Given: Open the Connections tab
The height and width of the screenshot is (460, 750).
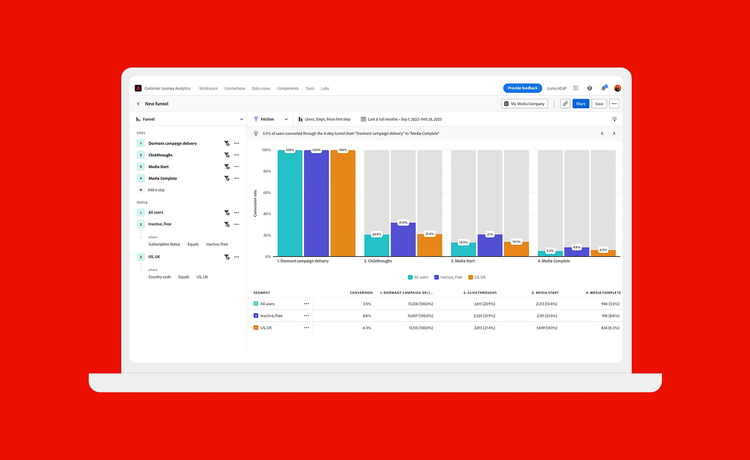Looking at the screenshot, I should 235,88.
